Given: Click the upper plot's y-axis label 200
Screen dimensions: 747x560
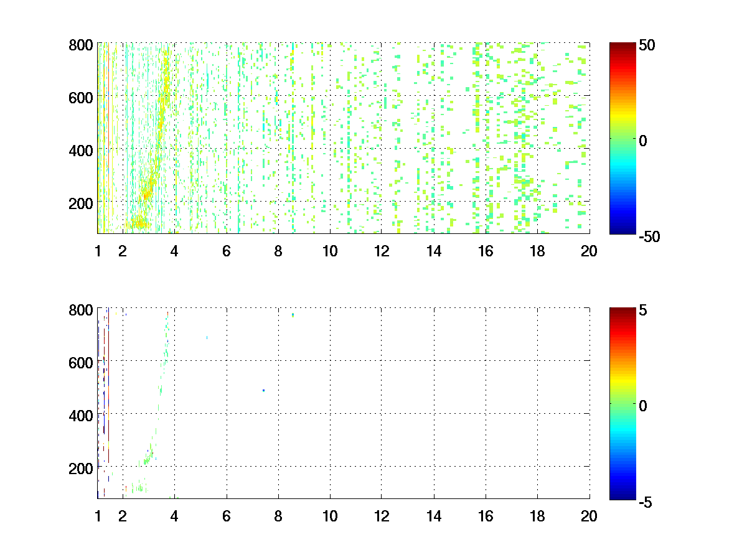Looking at the screenshot, I should (81, 203).
